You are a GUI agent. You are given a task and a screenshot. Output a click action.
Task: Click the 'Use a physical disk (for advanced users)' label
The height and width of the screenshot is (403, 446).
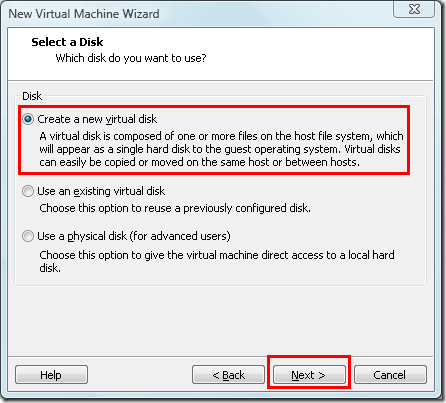(x=134, y=236)
